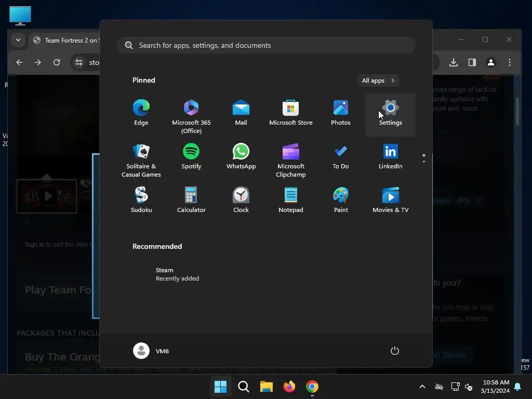
Task: Open the Mail app
Action: click(x=241, y=113)
